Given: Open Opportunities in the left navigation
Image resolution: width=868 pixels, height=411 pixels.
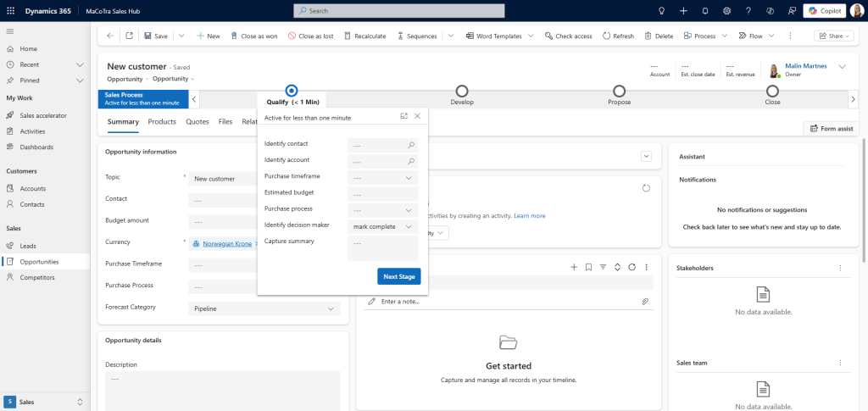Looking at the screenshot, I should pos(39,262).
